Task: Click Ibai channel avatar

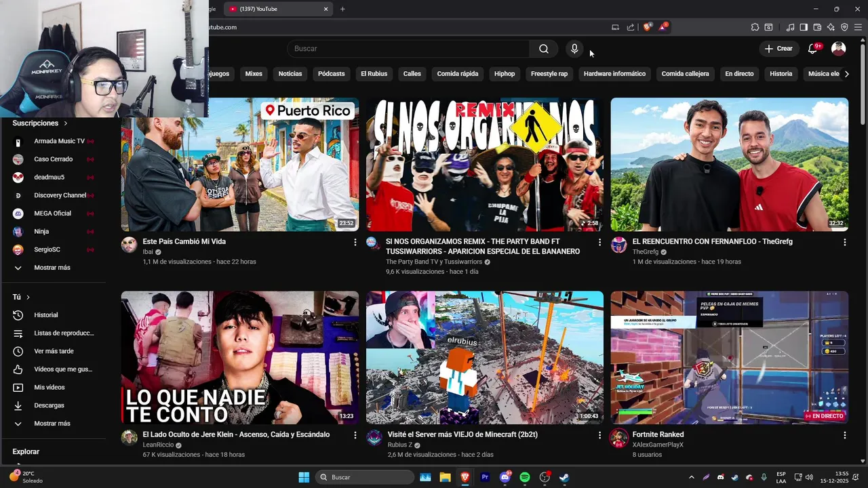Action: coord(129,245)
